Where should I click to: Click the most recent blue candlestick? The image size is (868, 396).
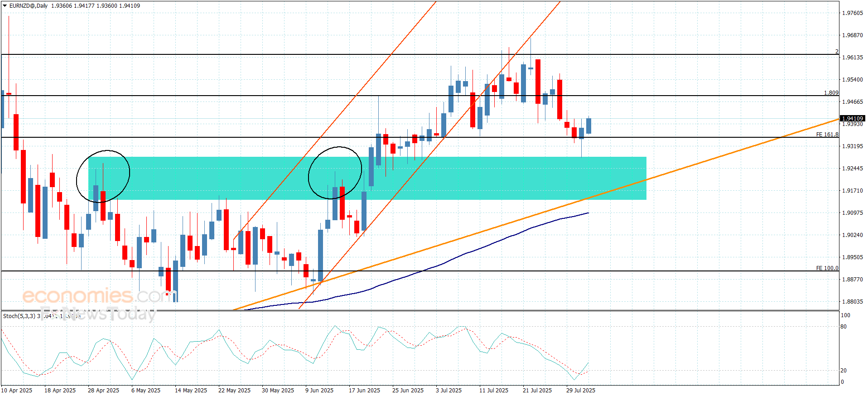pyautogui.click(x=588, y=126)
